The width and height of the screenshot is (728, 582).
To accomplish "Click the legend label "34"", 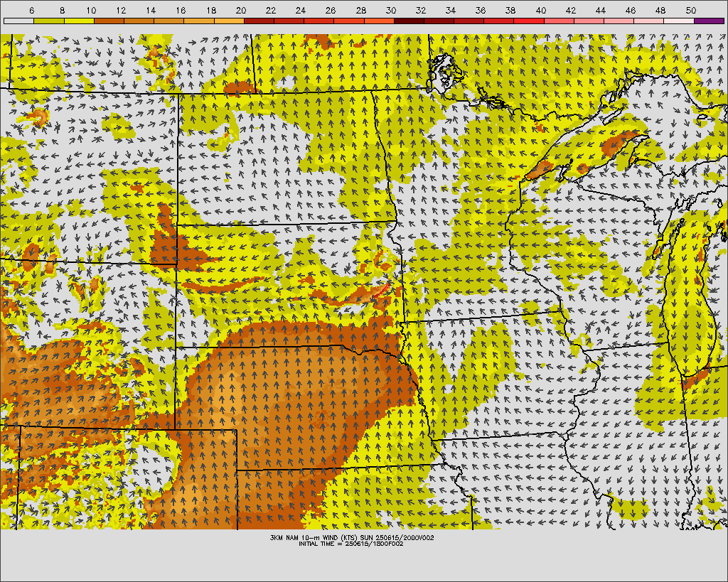I will [451, 10].
